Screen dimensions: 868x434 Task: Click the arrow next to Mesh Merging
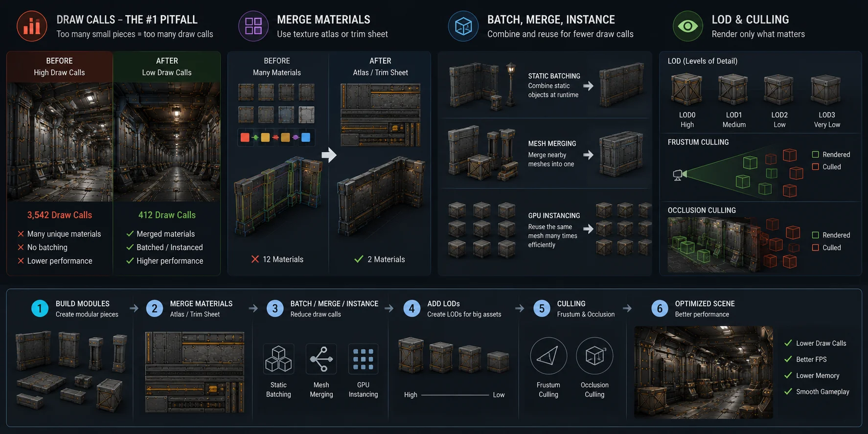point(588,155)
